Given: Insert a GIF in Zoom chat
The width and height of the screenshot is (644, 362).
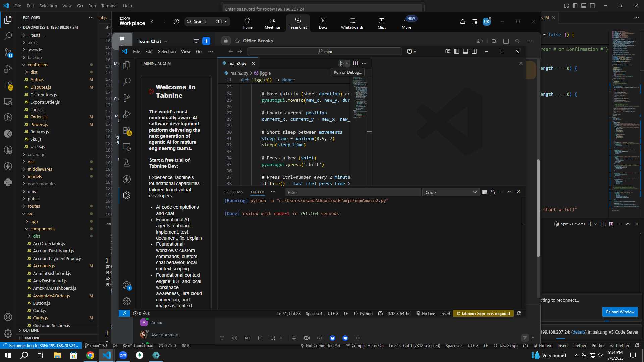Looking at the screenshot, I should (248, 338).
